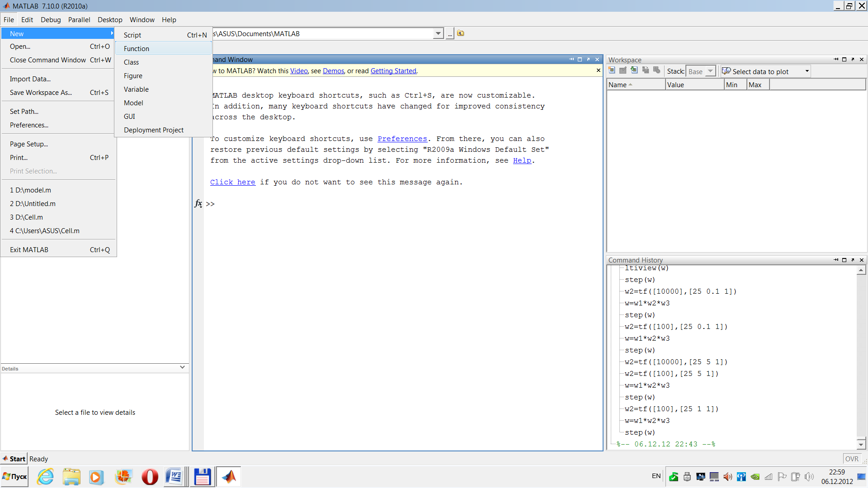Select w2=tf([100],[25 1 1]) history entry
Image resolution: width=868 pixels, height=488 pixels.
click(672, 409)
